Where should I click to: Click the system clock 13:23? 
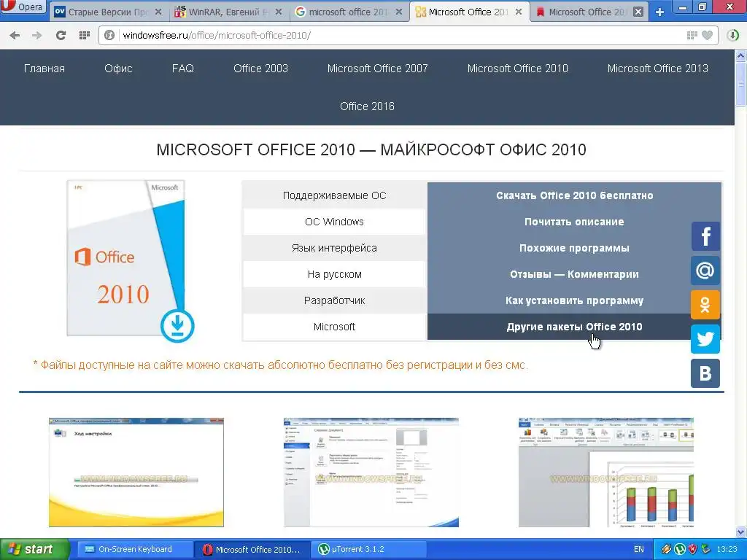pyautogui.click(x=727, y=550)
